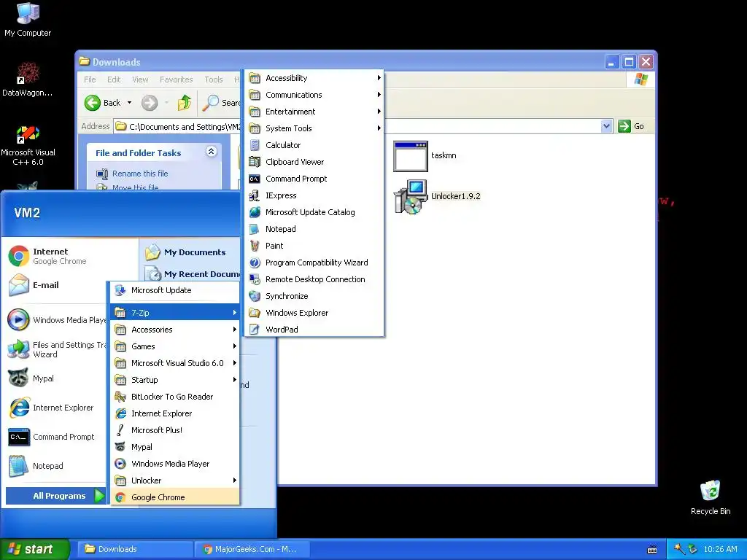Open the File menu in Downloads
This screenshot has height=560, width=747.
90,79
